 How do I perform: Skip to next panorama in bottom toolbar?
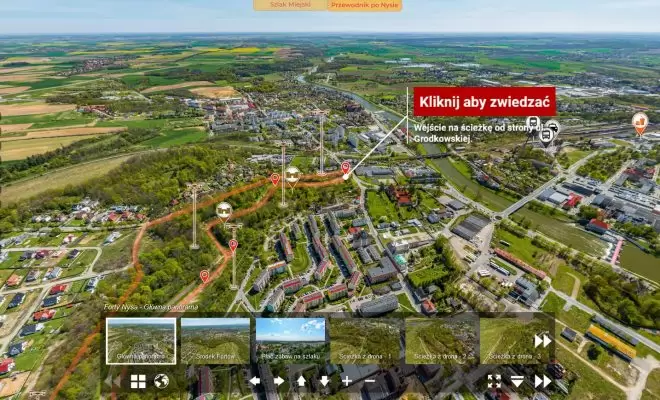pos(542,381)
